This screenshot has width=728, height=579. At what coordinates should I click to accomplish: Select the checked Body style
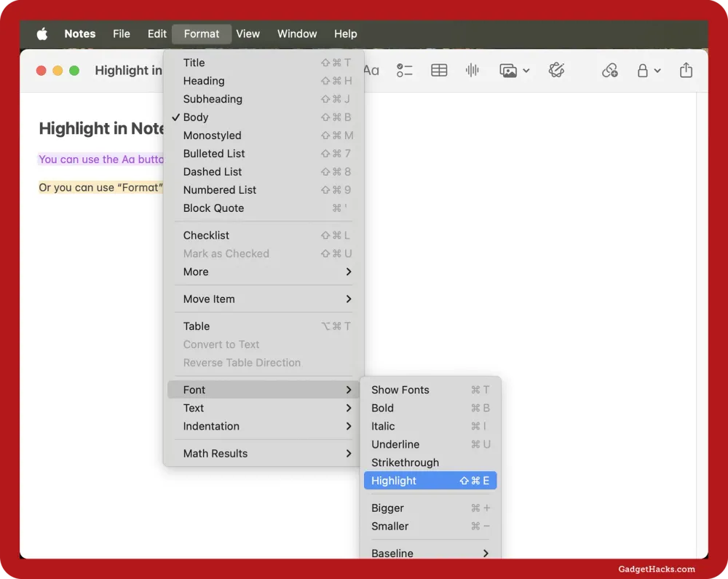point(264,117)
